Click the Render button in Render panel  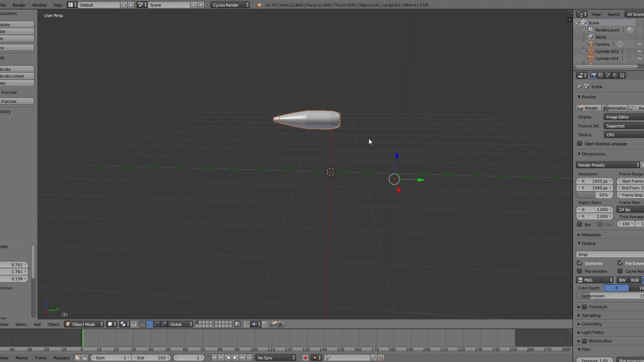pos(589,108)
